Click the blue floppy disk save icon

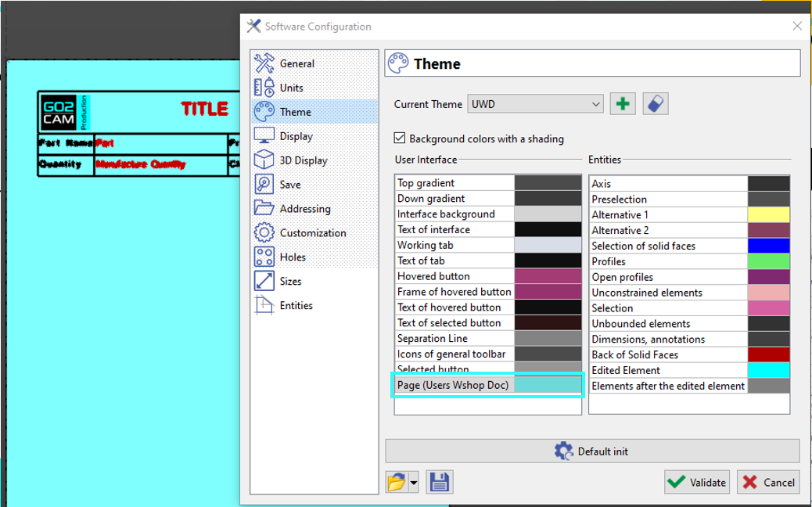[x=440, y=482]
